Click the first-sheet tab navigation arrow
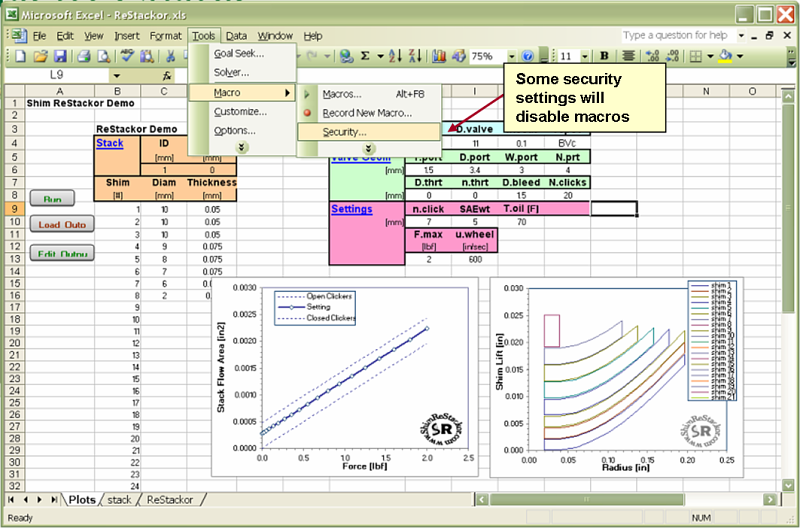This screenshot has height=528, width=800. 11,500
